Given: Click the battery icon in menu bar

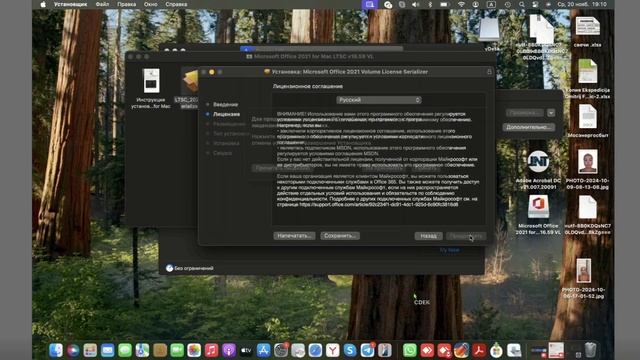Looking at the screenshot, I should pyautogui.click(x=444, y=4).
